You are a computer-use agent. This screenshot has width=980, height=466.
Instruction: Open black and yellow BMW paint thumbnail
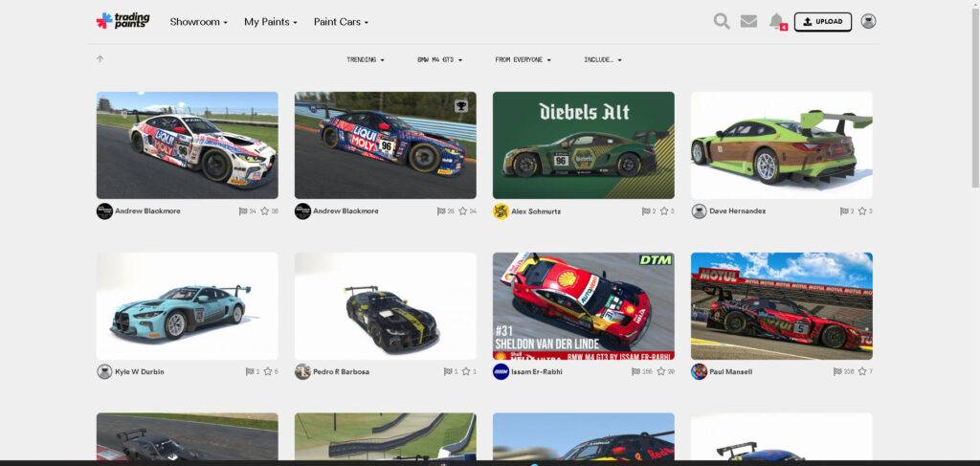point(385,306)
